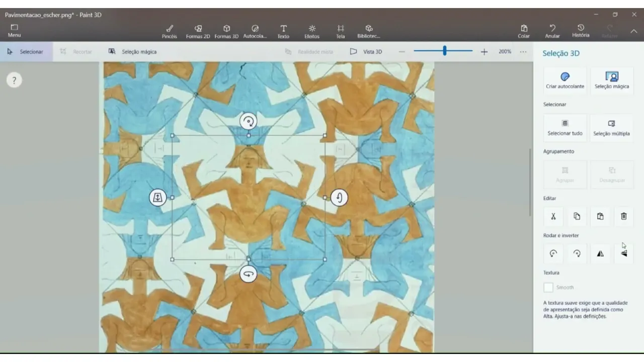
Task: Open the Efeitos tab
Action: click(x=312, y=32)
